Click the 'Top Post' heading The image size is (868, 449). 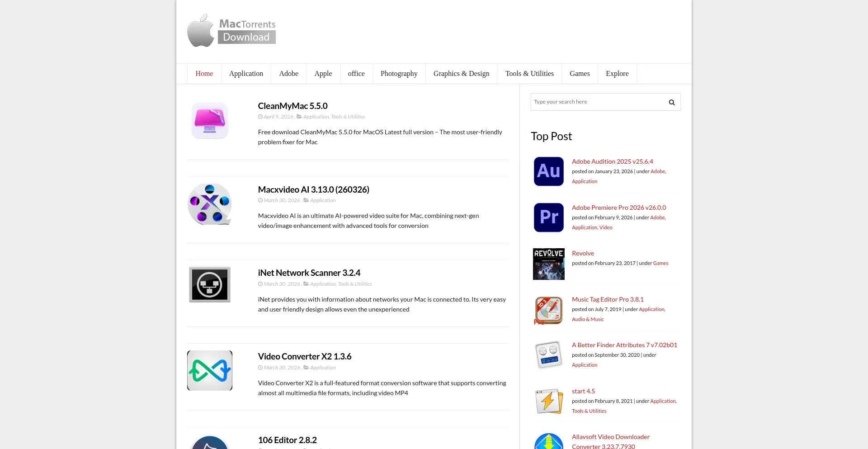click(551, 136)
